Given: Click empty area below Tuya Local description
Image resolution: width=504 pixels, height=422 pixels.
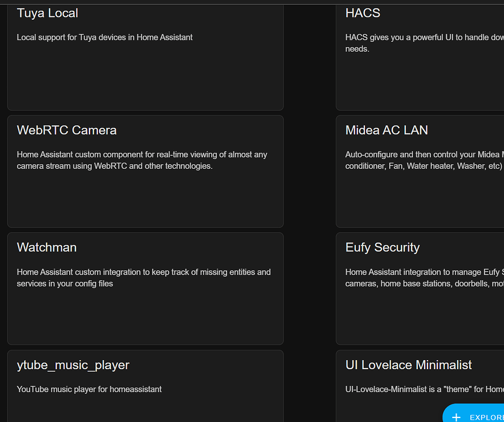Looking at the screenshot, I should pos(145,79).
